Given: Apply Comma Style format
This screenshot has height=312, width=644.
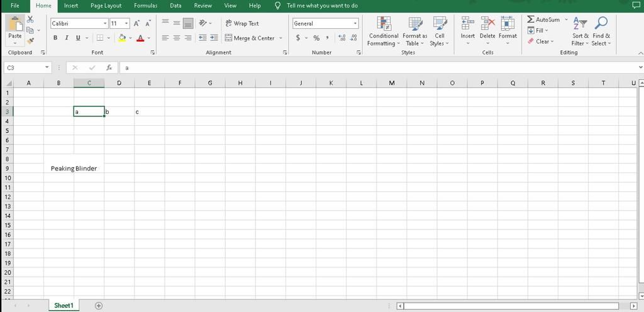Looking at the screenshot, I should point(327,38).
